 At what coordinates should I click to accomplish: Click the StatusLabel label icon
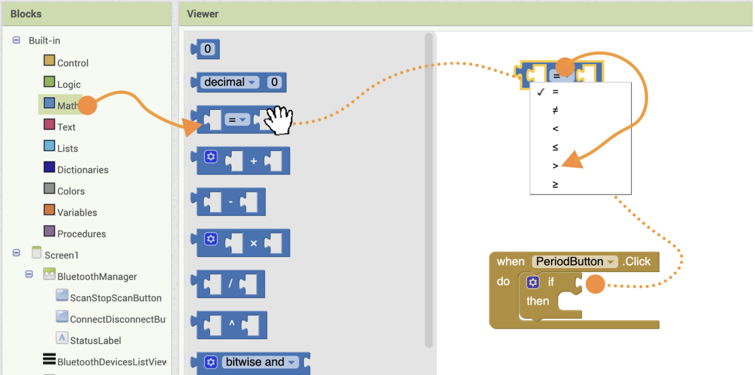62,337
